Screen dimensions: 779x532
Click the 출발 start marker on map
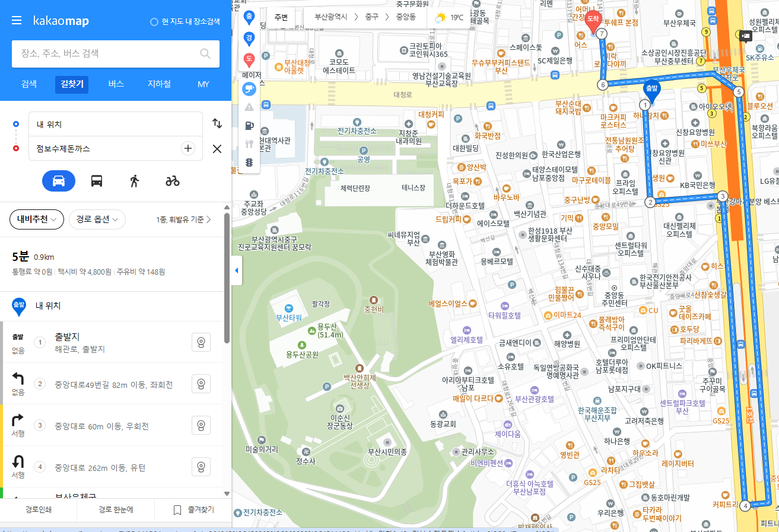[651, 91]
